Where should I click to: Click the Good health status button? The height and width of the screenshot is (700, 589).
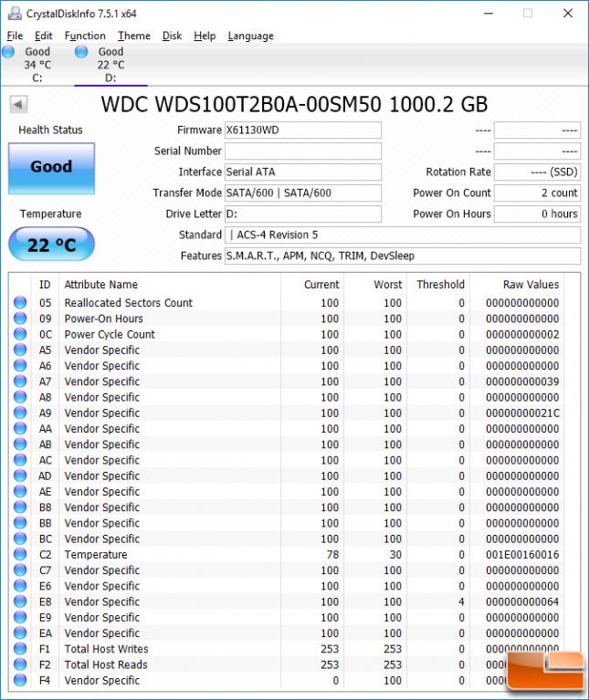point(51,168)
